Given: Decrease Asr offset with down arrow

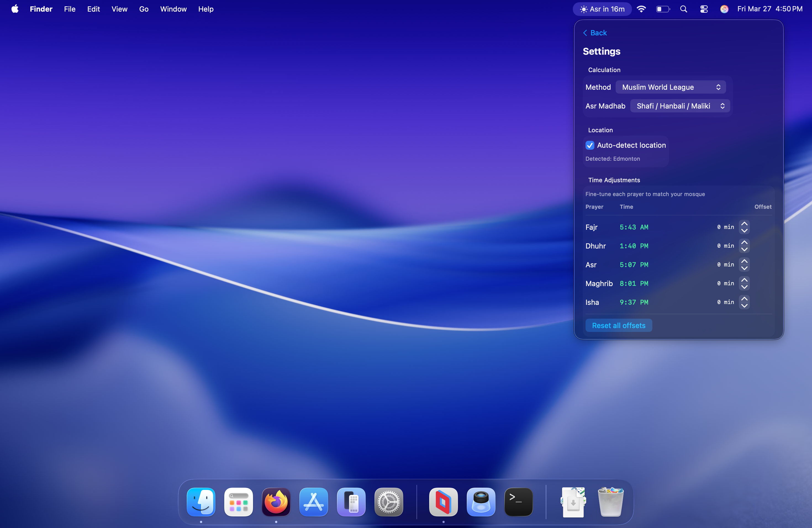Looking at the screenshot, I should (x=744, y=268).
